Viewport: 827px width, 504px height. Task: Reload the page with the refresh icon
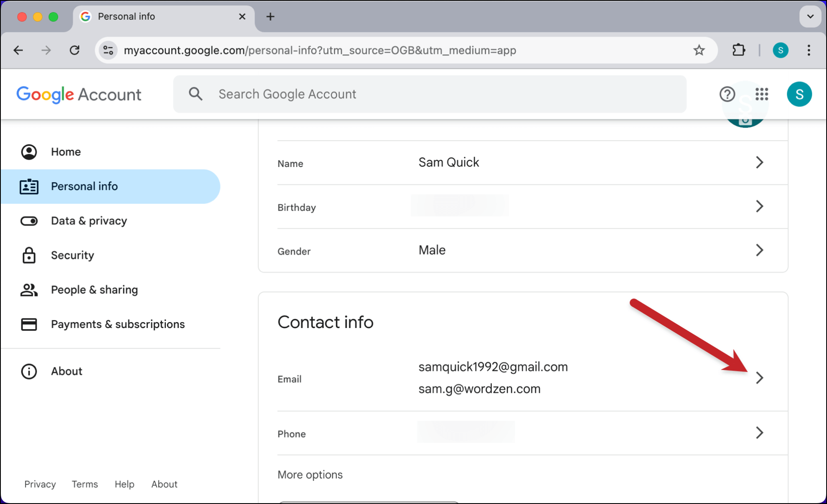pyautogui.click(x=74, y=50)
